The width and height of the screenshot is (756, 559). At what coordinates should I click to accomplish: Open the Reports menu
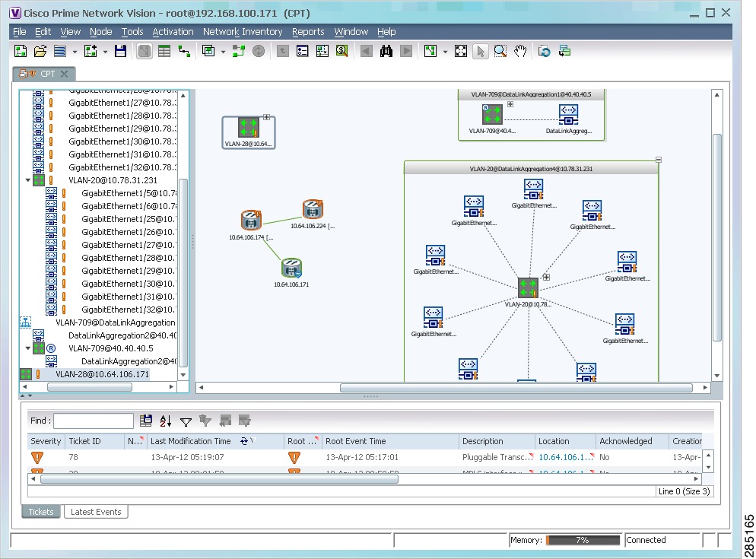coord(308,32)
